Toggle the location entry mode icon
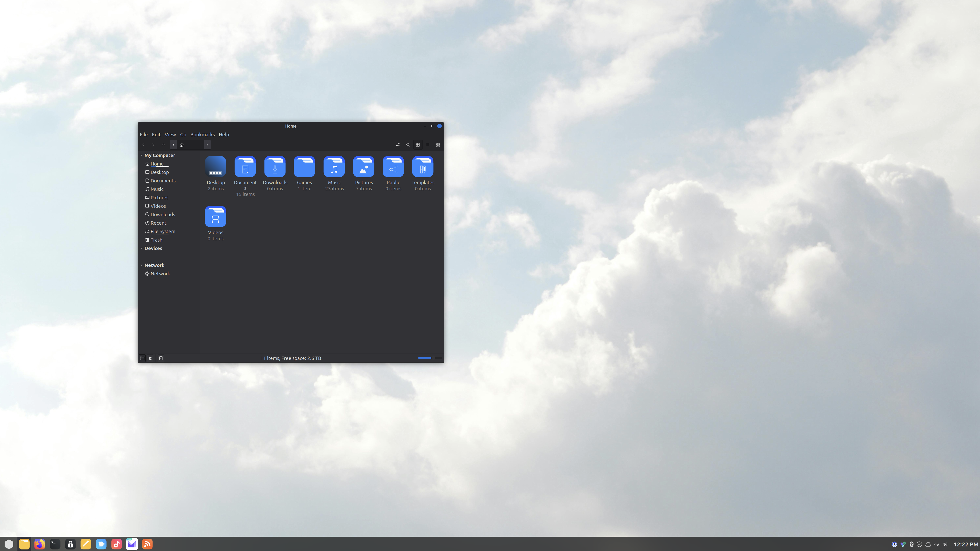This screenshot has height=551, width=980. (398, 145)
